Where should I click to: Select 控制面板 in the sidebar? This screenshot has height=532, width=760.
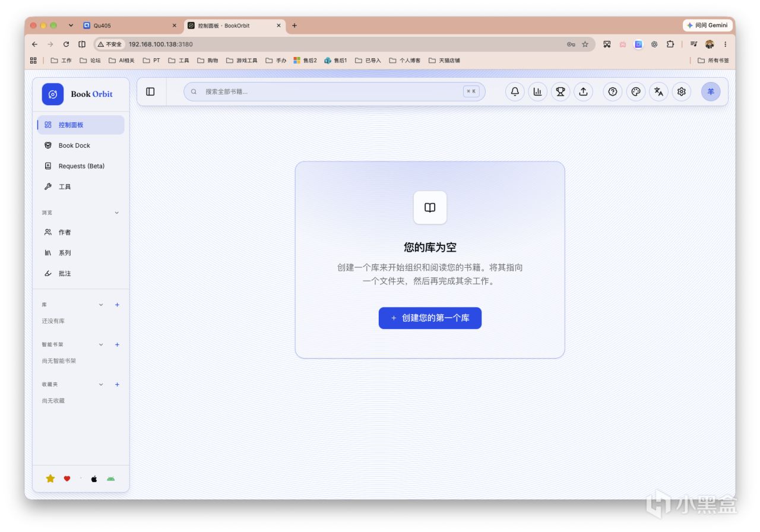pyautogui.click(x=81, y=125)
